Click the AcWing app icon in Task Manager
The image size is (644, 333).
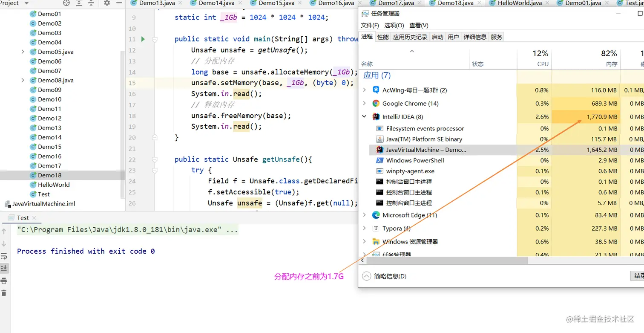(x=376, y=90)
